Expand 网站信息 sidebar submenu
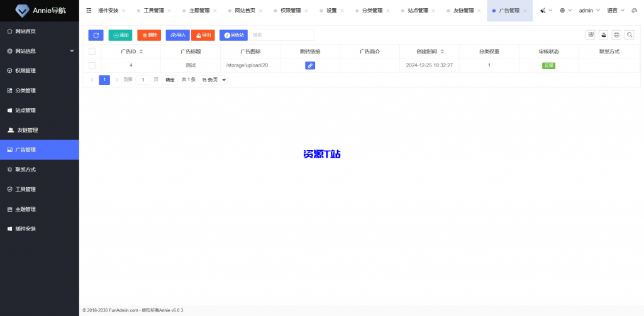 coord(40,51)
